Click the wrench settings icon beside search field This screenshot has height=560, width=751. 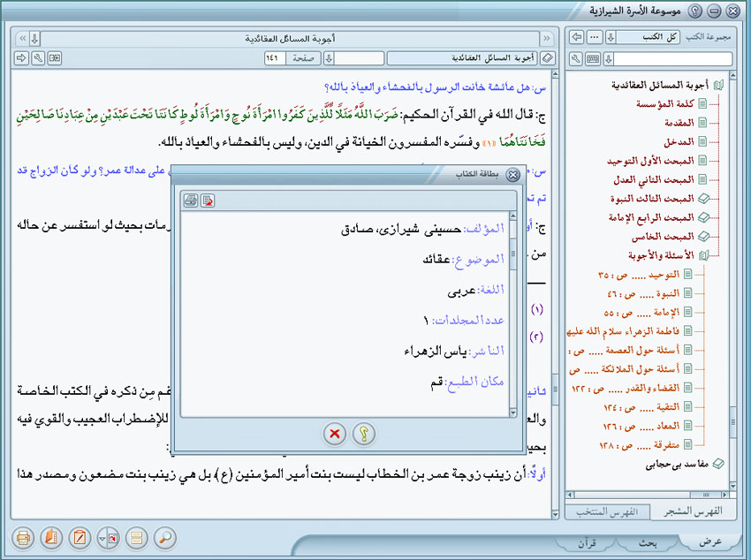(x=576, y=58)
